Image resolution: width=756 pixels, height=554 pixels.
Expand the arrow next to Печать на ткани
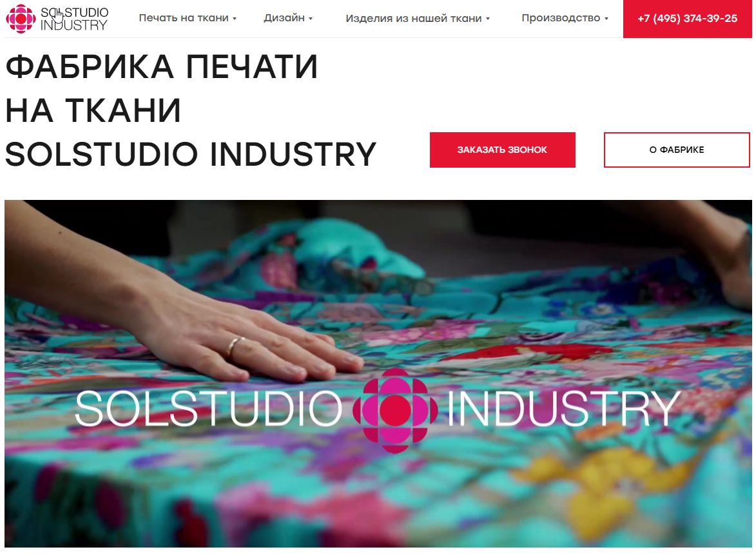(x=235, y=19)
